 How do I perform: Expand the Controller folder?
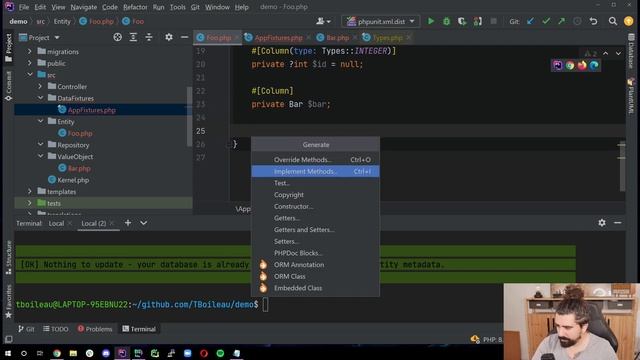[x=40, y=86]
